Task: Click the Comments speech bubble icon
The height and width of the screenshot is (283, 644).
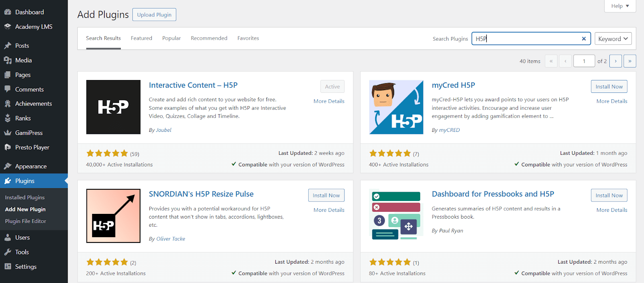Action: point(7,89)
